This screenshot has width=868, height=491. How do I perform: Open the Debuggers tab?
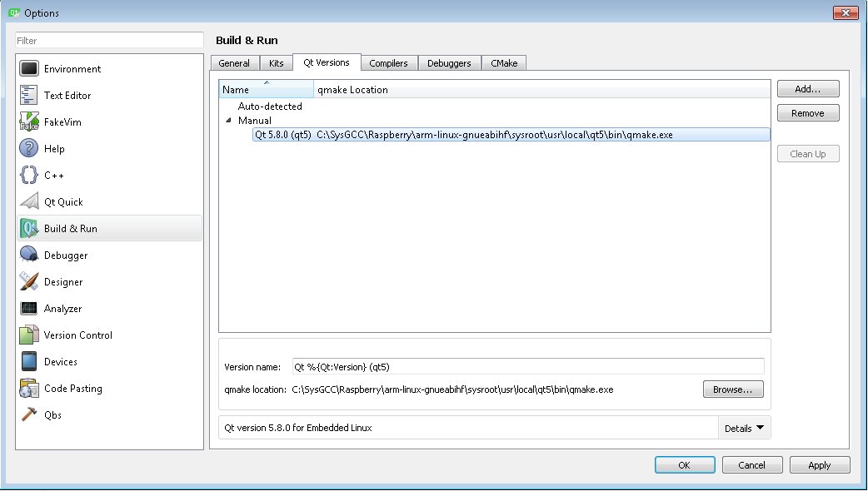[449, 63]
